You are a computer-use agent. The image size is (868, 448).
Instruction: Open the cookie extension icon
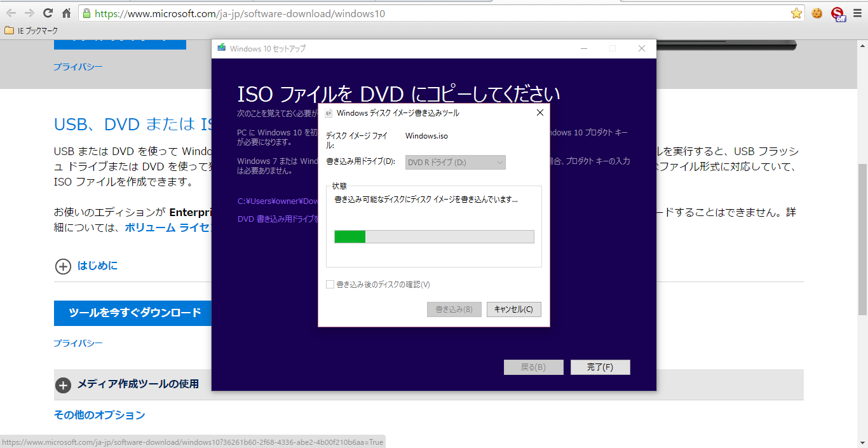point(817,13)
